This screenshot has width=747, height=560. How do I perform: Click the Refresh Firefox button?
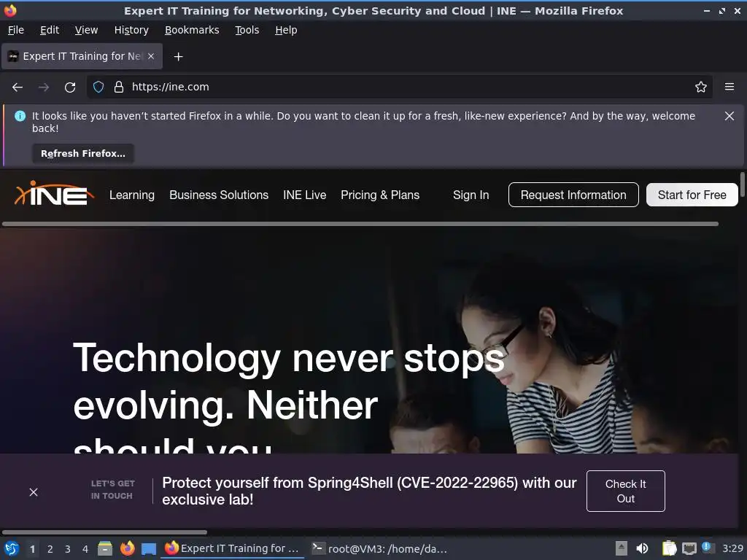click(83, 154)
